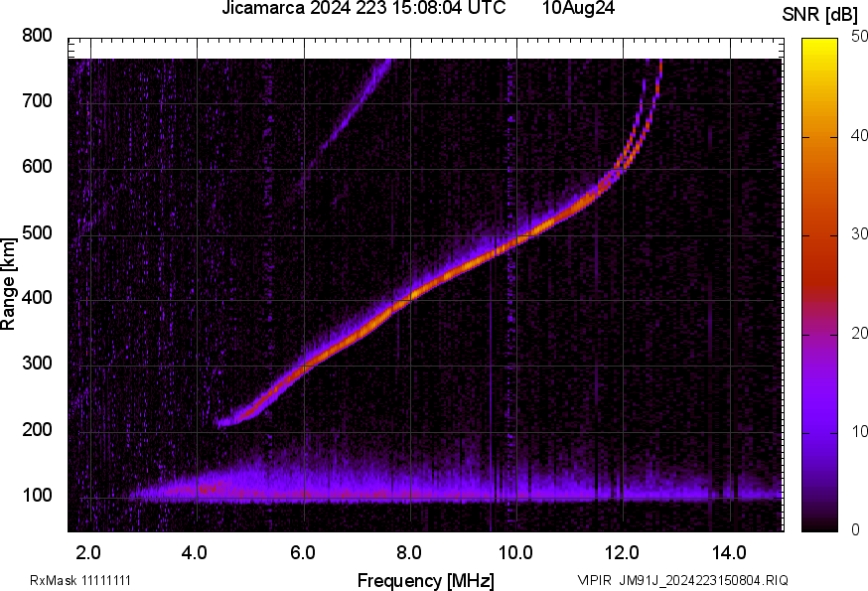This screenshot has width=868, height=591.
Task: Click the F-layer trace at 8 MHz, 400 km
Action: click(410, 296)
